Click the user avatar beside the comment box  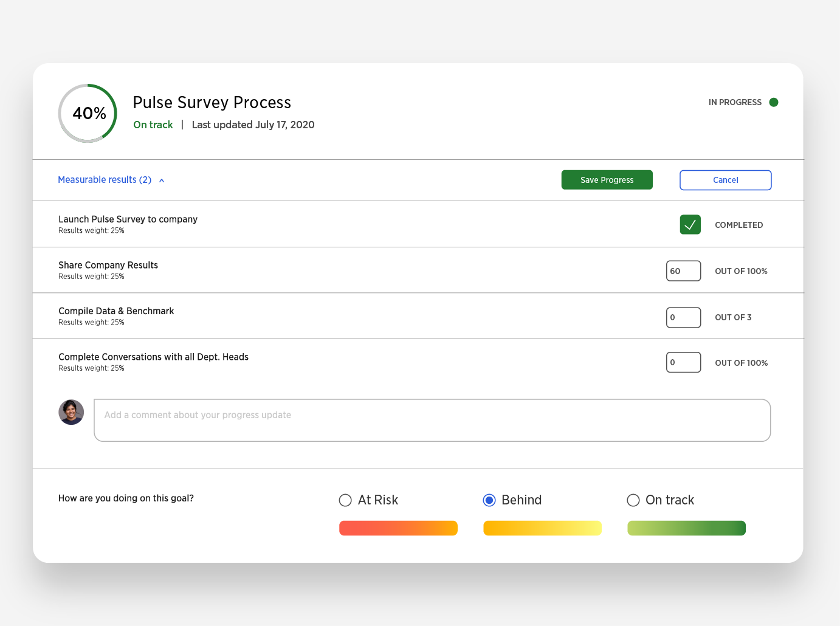[71, 412]
